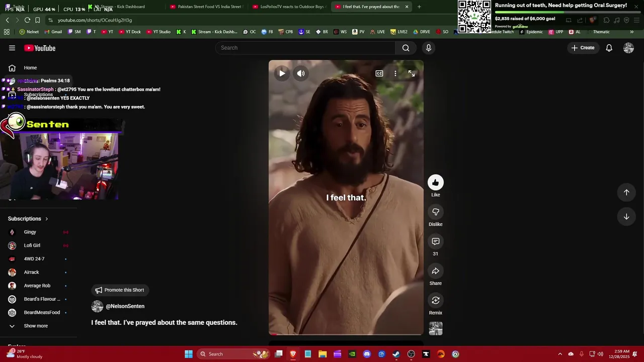Dislike this Short
Viewport: 644px width, 362px height.
pos(436,212)
